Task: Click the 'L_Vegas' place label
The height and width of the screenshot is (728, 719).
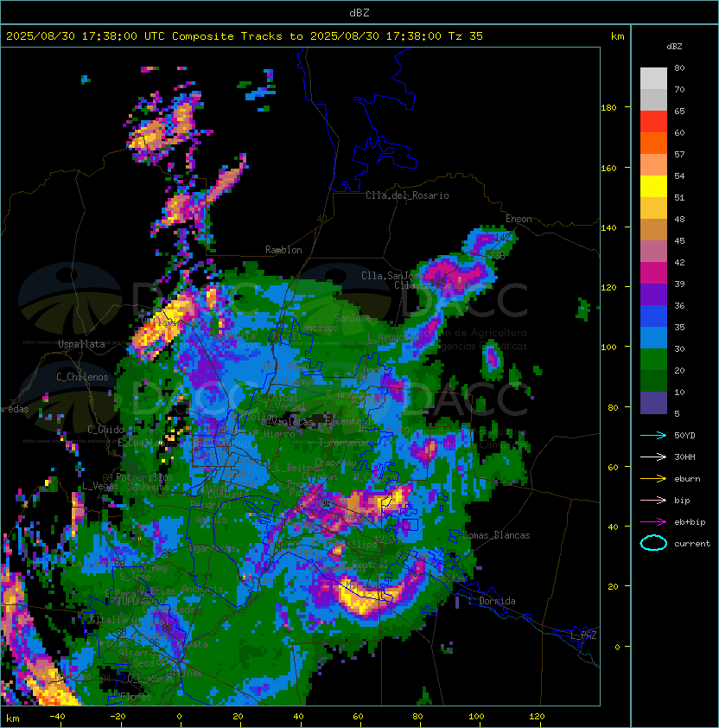Action: tap(100, 486)
